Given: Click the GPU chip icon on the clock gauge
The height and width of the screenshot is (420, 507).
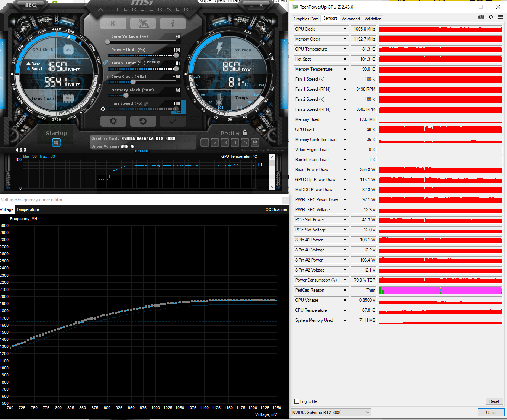Looking at the screenshot, I should (68, 49).
